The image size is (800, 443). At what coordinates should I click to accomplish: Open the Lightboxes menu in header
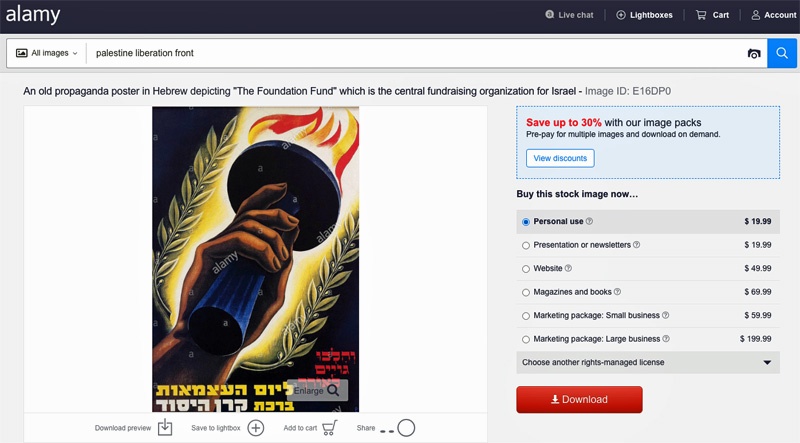(644, 15)
